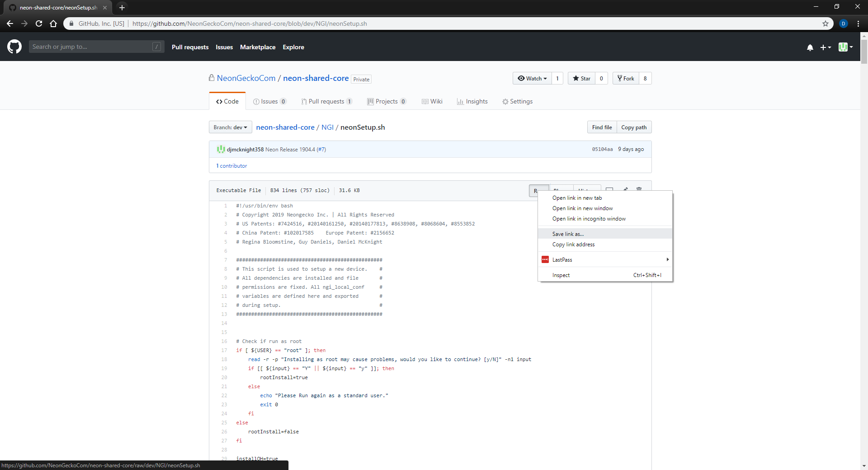868x470 pixels.
Task: Open the Wiki tab
Action: pos(432,101)
